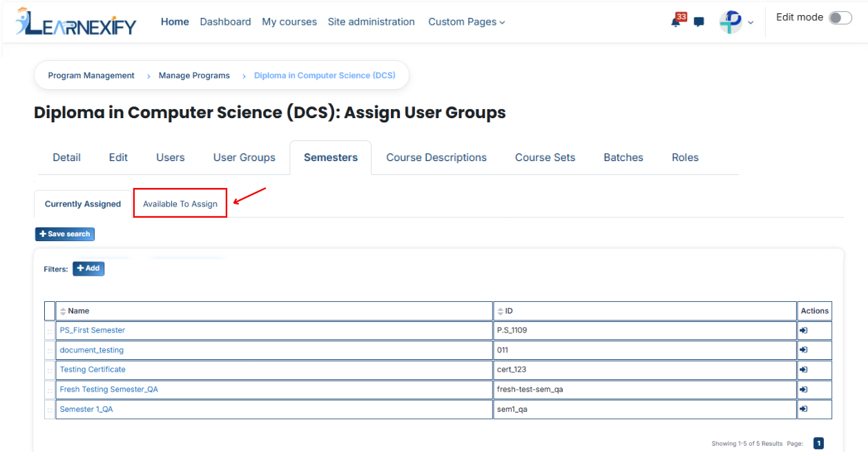Click the user profile avatar
868x456 pixels.
[731, 22]
